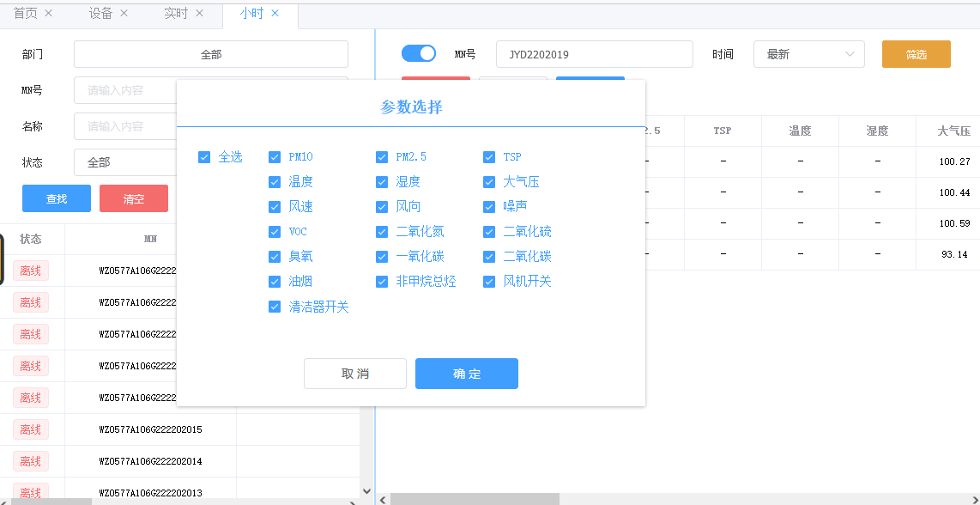Click the MN号 field containing JYD2202019
Viewport: 980px width, 505px height.
coord(594,54)
